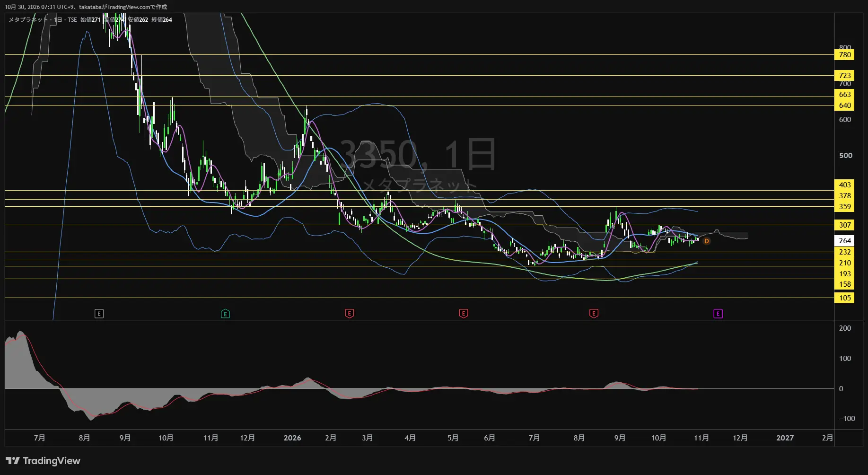Select the 403 yellow price label
Viewport: 868px width, 475px height.
pos(845,185)
